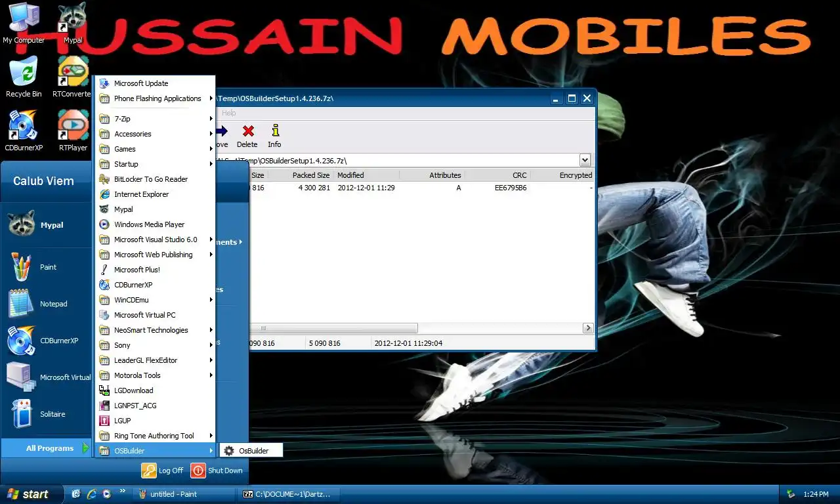The height and width of the screenshot is (504, 840).
Task: Open CDBurnerXP from Start menu left pane
Action: point(46,341)
